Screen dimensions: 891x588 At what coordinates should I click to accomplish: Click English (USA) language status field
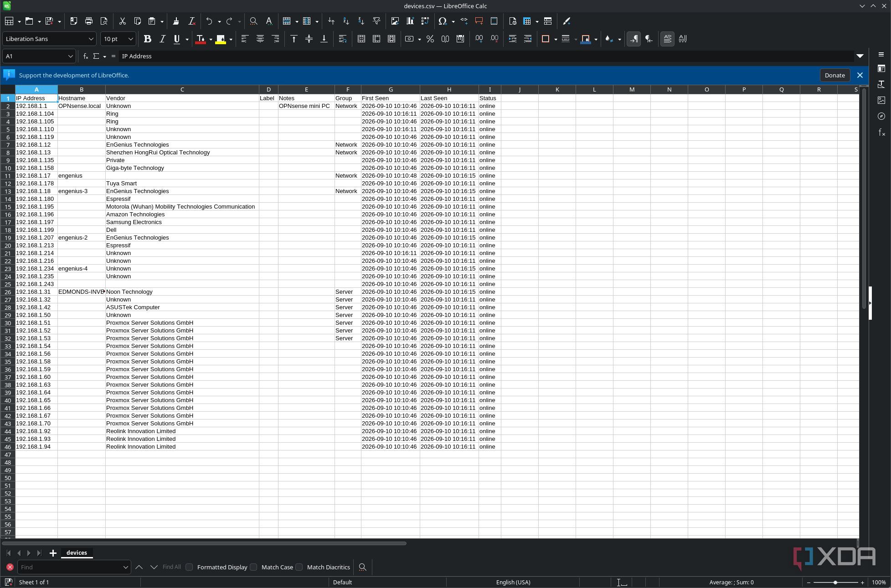coord(513,582)
